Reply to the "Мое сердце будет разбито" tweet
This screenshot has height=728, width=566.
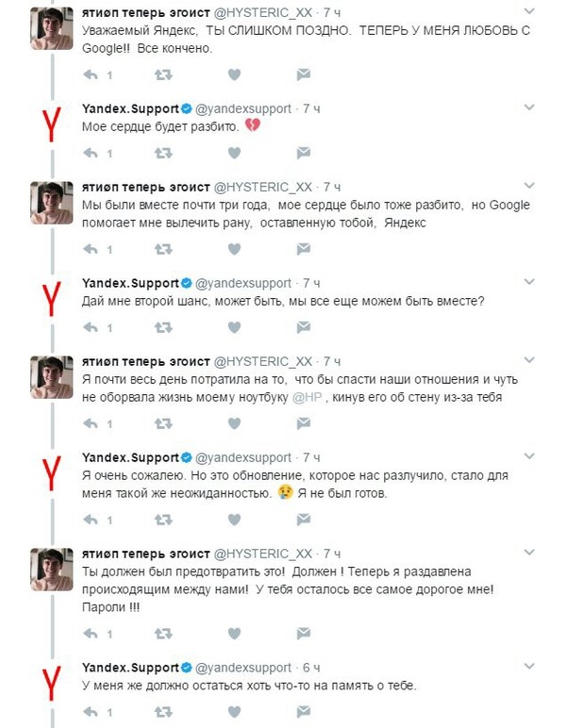click(x=92, y=152)
